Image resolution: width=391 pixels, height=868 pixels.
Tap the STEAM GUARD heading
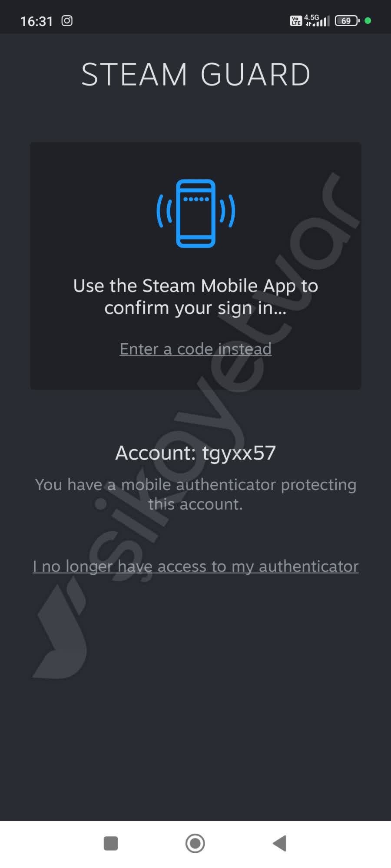point(196,74)
